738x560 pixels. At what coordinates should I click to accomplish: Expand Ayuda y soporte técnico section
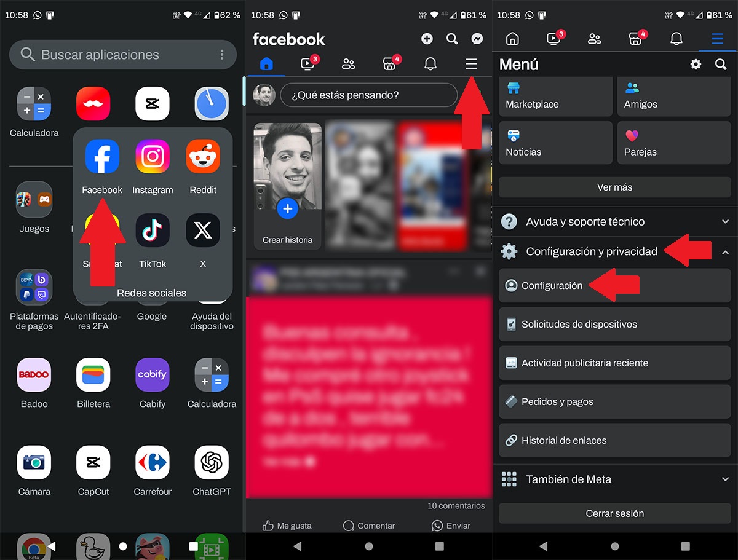coord(615,221)
